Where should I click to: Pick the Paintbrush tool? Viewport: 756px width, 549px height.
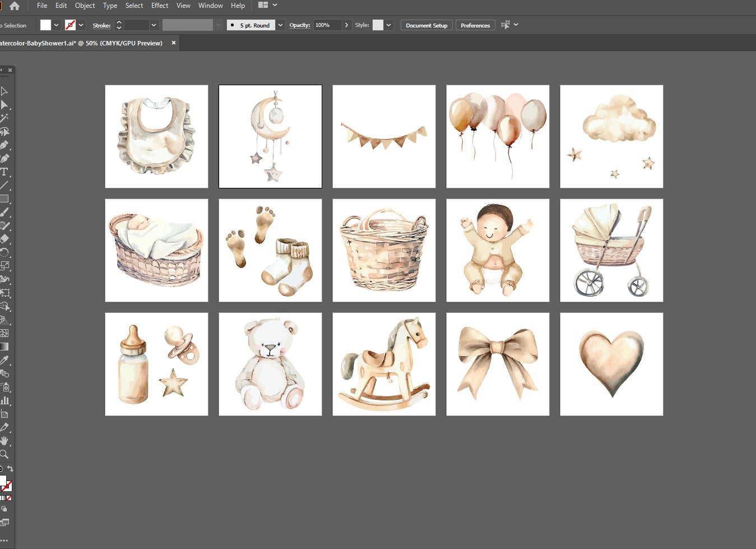point(4,213)
